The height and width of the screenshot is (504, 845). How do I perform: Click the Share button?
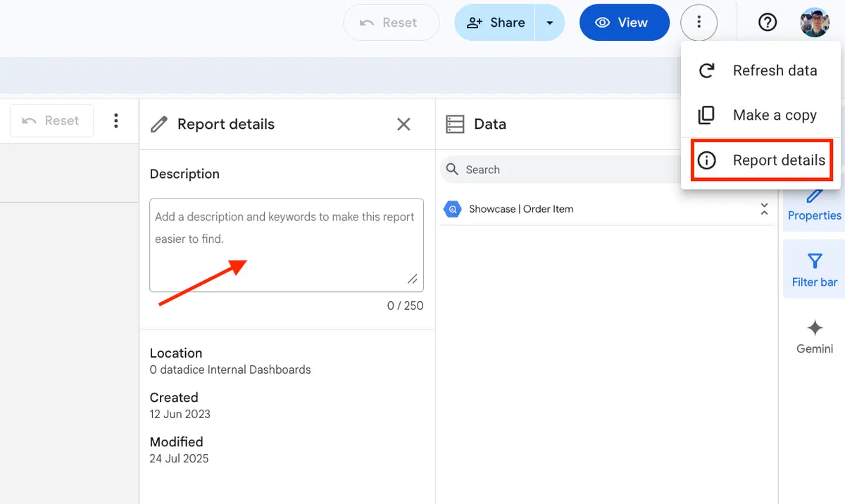click(495, 23)
